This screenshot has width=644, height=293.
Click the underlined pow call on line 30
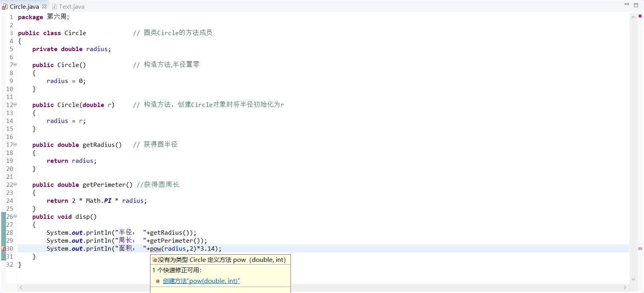pyautogui.click(x=155, y=249)
